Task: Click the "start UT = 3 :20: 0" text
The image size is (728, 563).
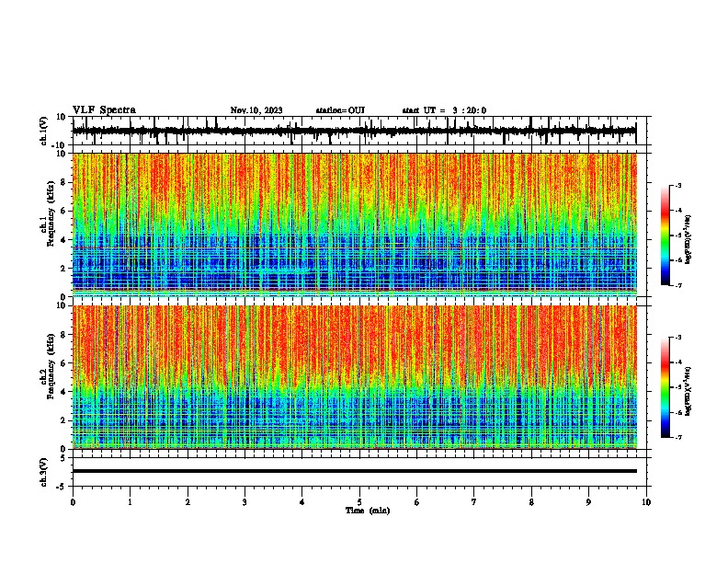Action: click(x=444, y=110)
